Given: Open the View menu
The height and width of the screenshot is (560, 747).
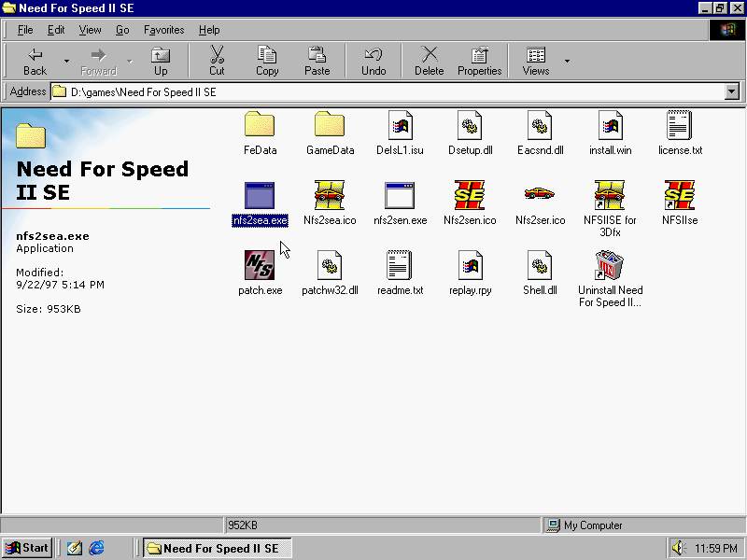Looking at the screenshot, I should (x=90, y=30).
